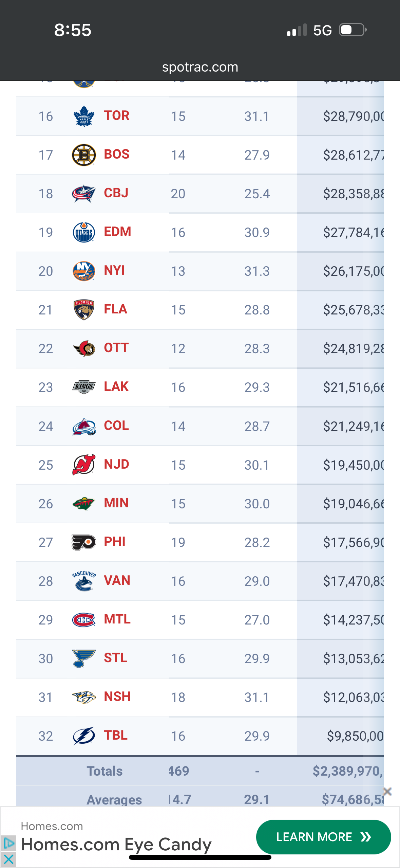
Task: Tap the New Jersey Devils logo
Action: pos(84,465)
